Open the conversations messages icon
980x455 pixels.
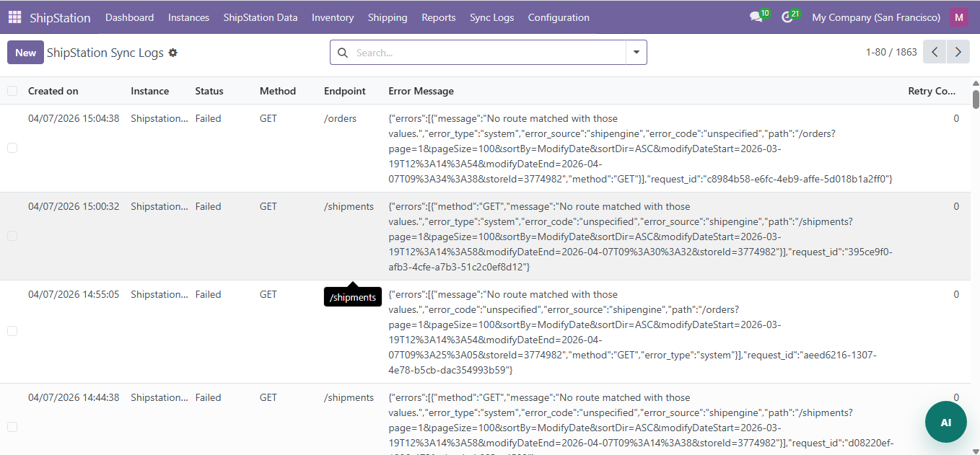click(x=754, y=15)
